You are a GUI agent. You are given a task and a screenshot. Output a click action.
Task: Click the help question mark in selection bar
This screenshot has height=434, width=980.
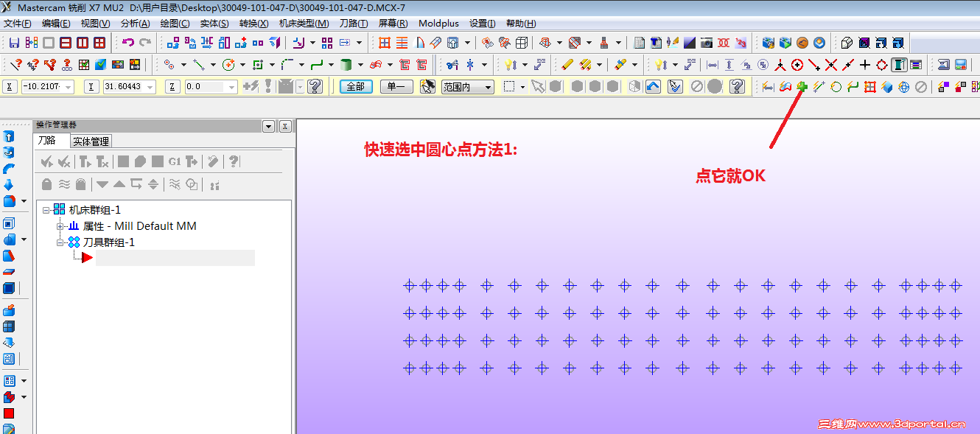coord(737,87)
